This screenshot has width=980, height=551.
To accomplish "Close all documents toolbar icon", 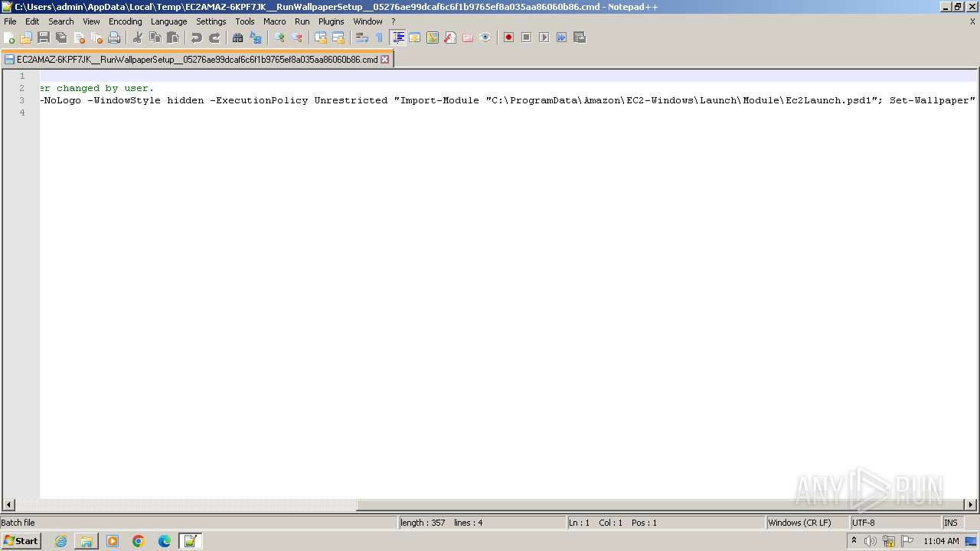I will [x=96, y=37].
